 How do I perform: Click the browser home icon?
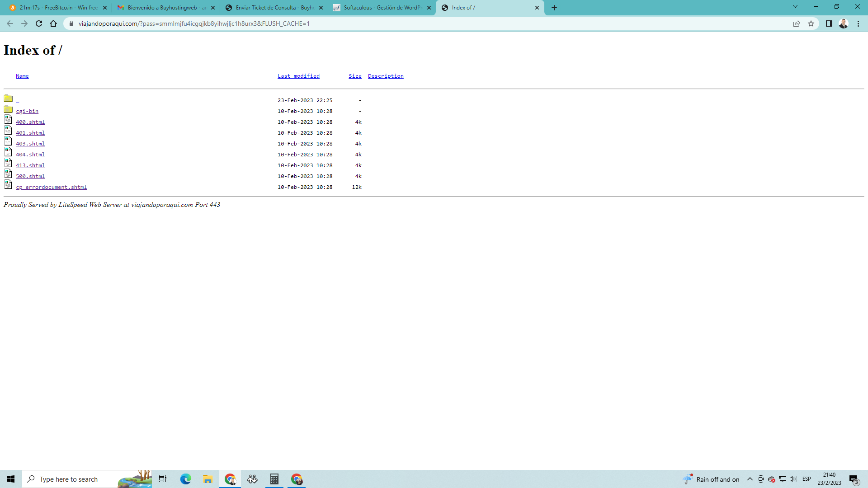[x=53, y=23]
